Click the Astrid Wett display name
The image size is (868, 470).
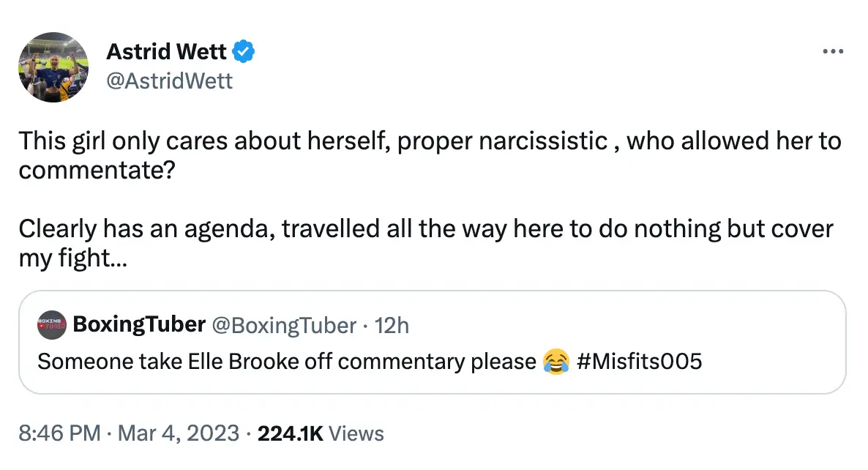(x=166, y=52)
